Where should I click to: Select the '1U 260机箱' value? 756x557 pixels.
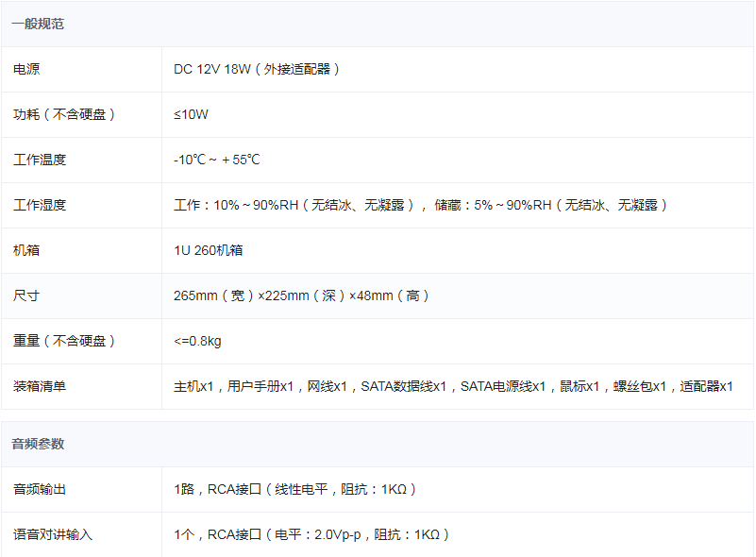pos(209,251)
